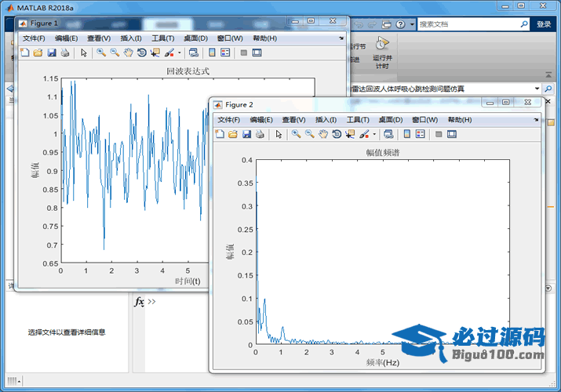Open 文件(F) menu in Figure 2
The height and width of the screenshot is (392, 561).
(x=229, y=120)
